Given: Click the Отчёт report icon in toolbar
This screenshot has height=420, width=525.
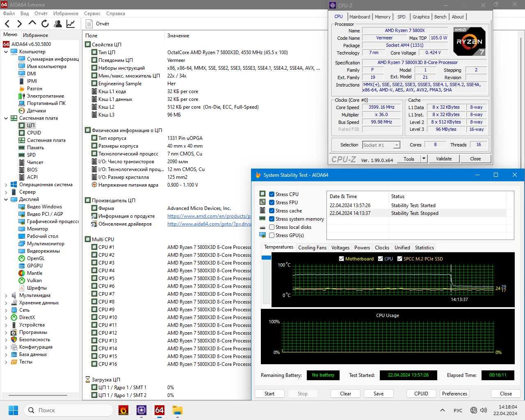Looking at the screenshot, I should pos(89,24).
